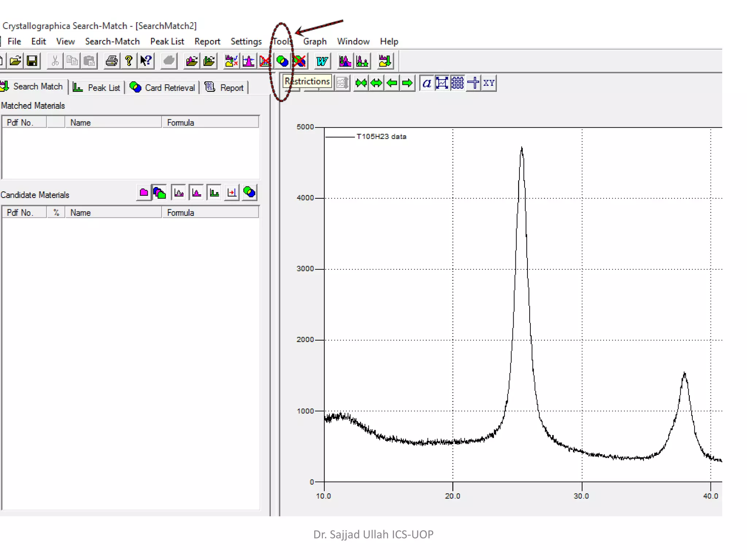Toggle the grid lines graph button
747x560 pixels.
457,83
